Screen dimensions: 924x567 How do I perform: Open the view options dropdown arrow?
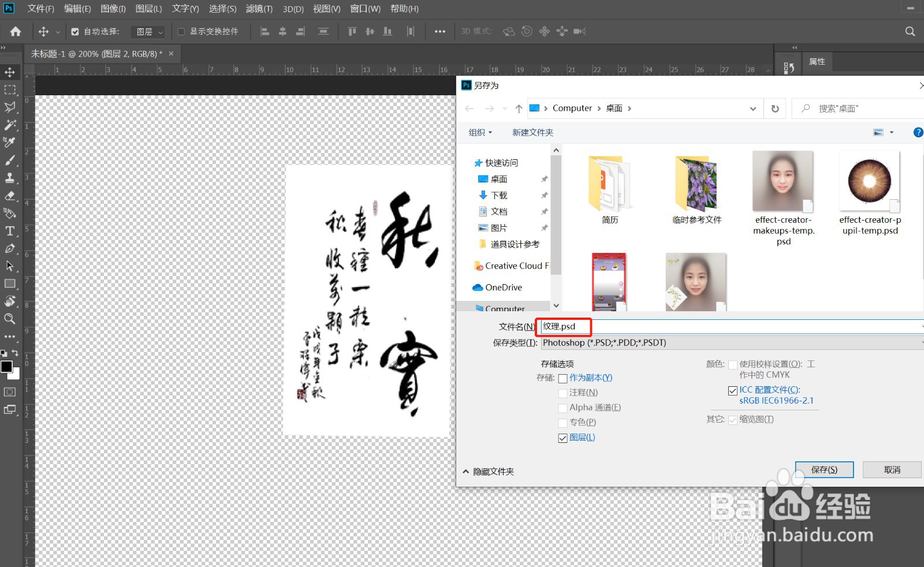point(892,132)
